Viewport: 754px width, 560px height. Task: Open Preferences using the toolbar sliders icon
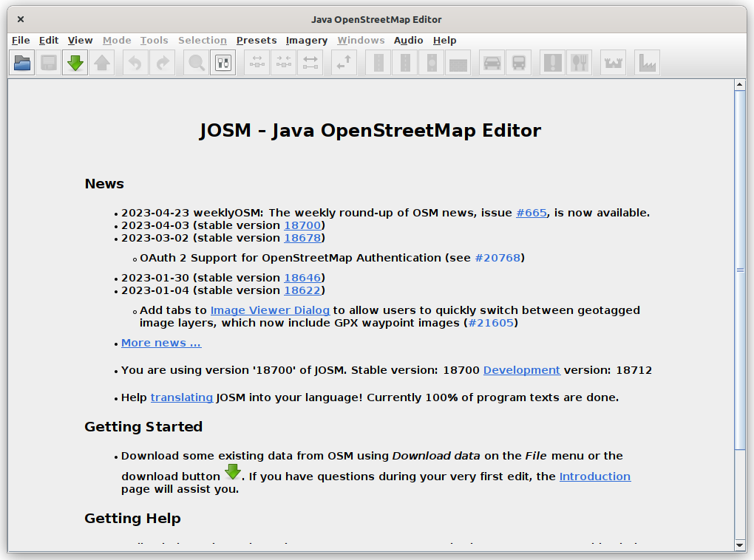point(223,64)
